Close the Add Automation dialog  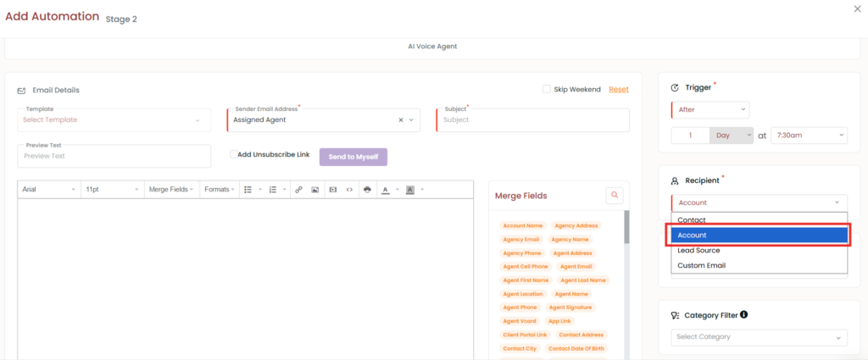[858, 8]
